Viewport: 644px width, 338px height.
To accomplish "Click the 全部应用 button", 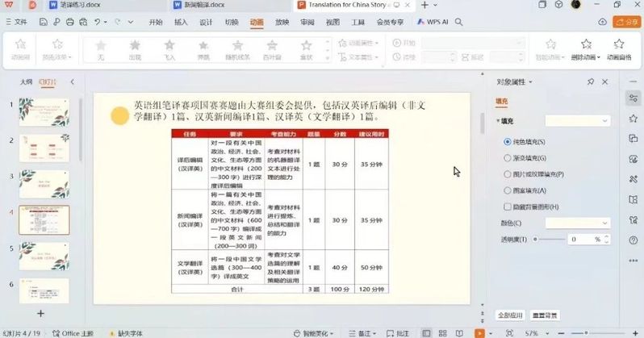I will [x=510, y=315].
